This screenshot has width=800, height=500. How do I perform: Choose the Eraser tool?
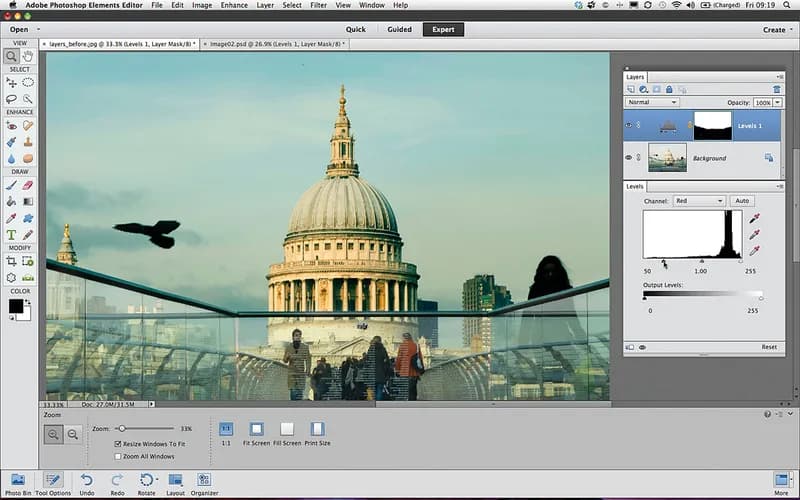pos(28,185)
